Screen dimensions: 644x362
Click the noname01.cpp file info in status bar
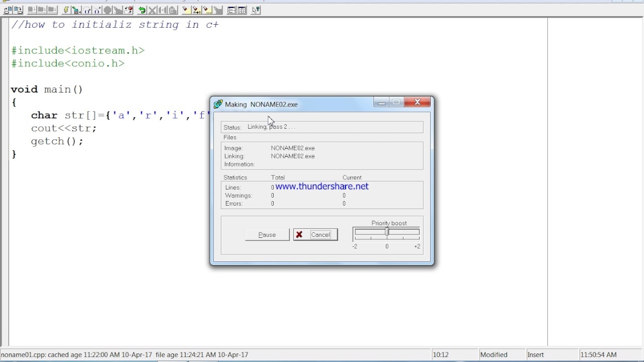(125, 354)
